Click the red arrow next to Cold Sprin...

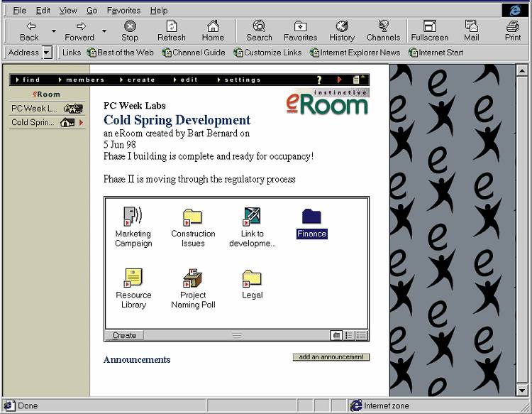point(81,123)
